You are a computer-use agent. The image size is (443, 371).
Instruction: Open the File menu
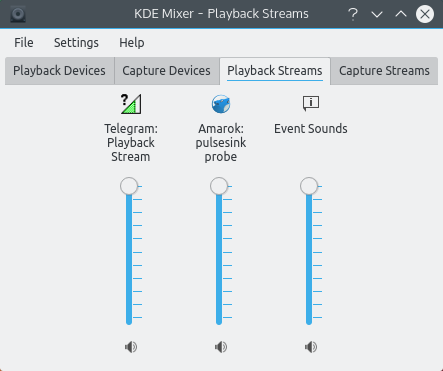point(24,43)
